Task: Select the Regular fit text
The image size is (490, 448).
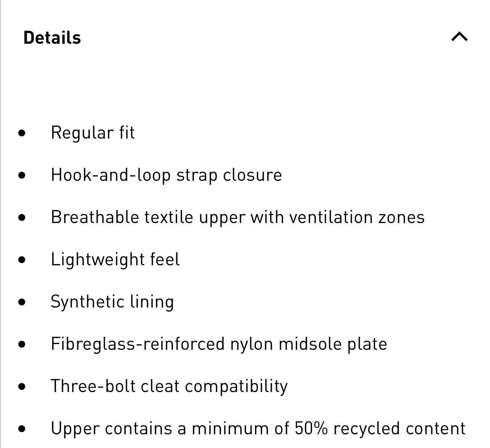Action: click(x=93, y=133)
